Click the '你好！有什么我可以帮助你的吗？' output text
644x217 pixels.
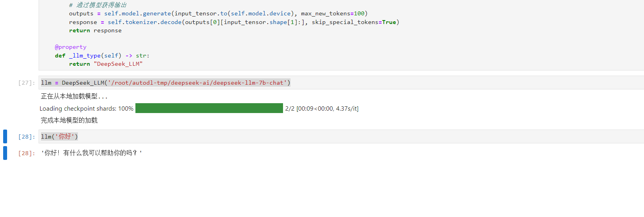(x=91, y=153)
